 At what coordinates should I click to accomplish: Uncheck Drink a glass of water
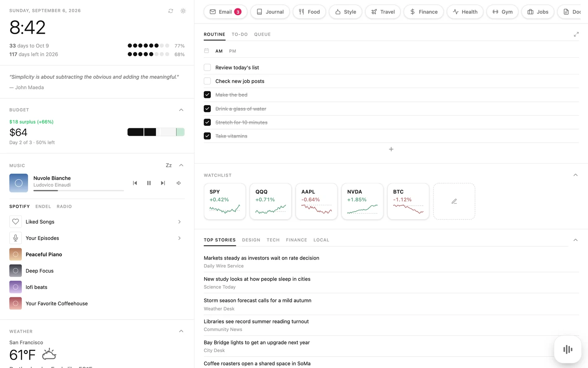point(207,109)
